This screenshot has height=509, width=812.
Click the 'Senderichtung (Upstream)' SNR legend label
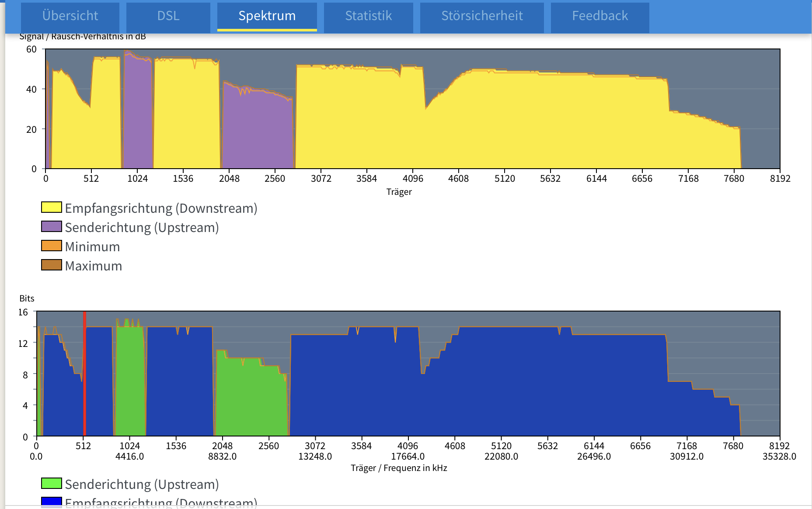pyautogui.click(x=142, y=228)
